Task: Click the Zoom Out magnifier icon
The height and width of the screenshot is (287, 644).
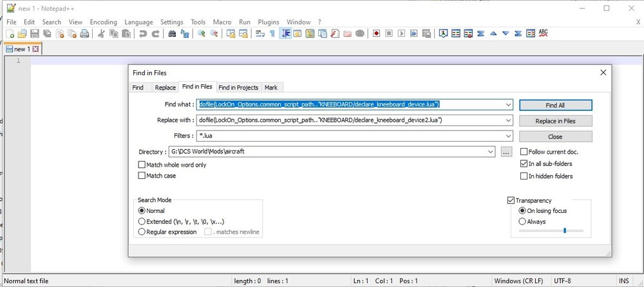Action: coord(214,33)
